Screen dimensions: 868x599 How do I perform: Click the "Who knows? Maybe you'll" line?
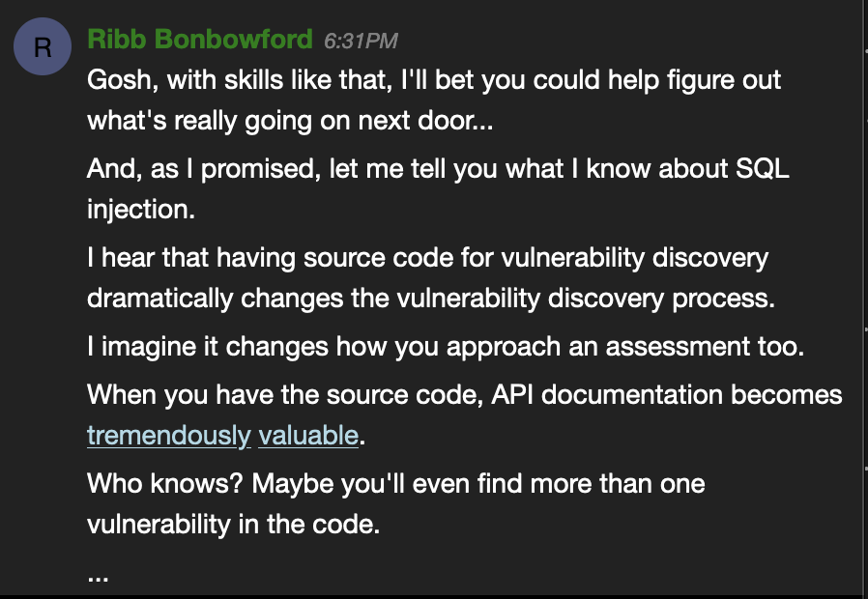click(395, 484)
